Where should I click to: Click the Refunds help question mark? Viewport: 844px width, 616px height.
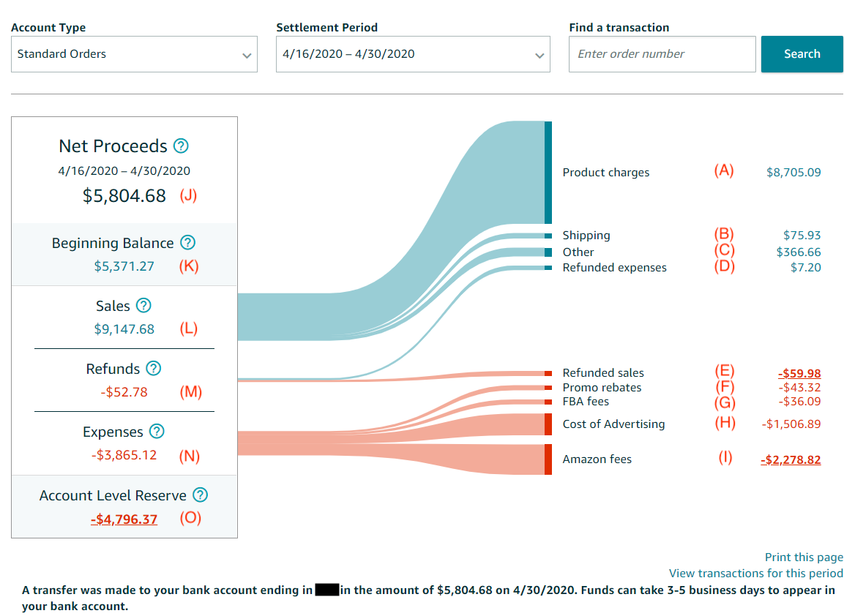(x=154, y=368)
